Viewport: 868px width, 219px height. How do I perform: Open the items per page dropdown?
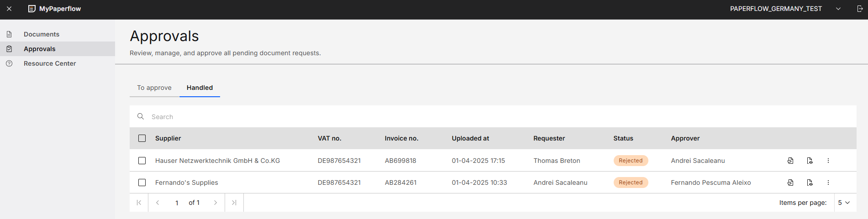pos(844,203)
